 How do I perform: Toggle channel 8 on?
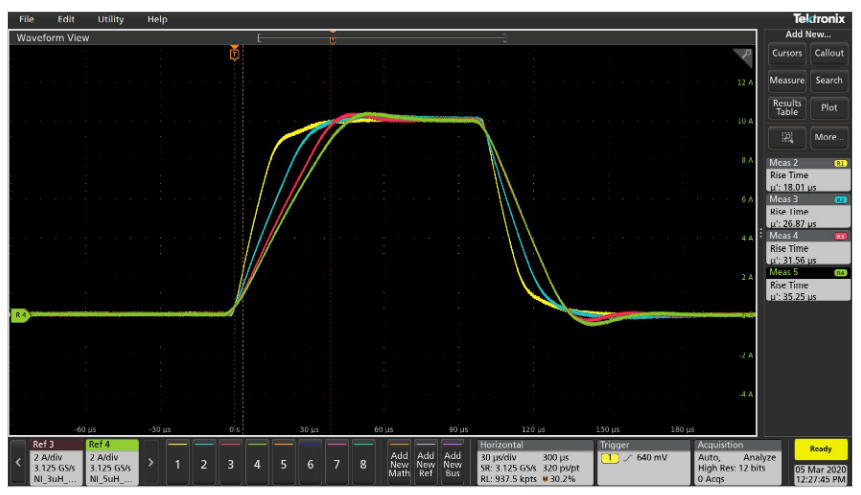click(363, 463)
